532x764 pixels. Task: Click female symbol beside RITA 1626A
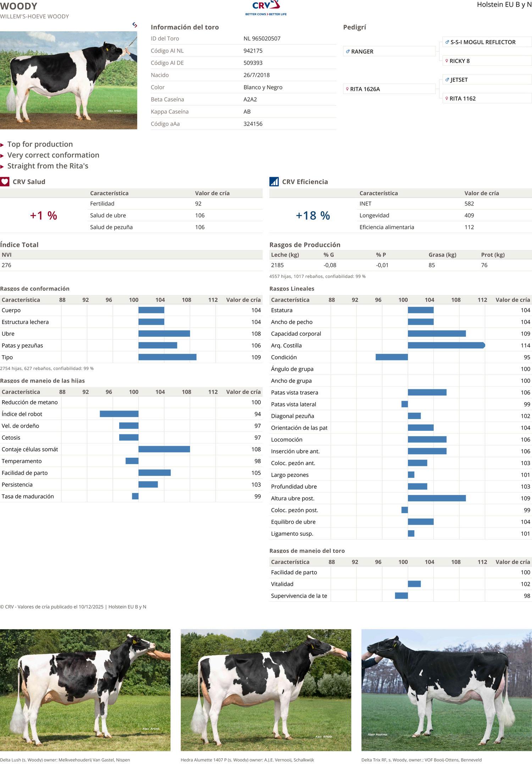[x=347, y=89]
